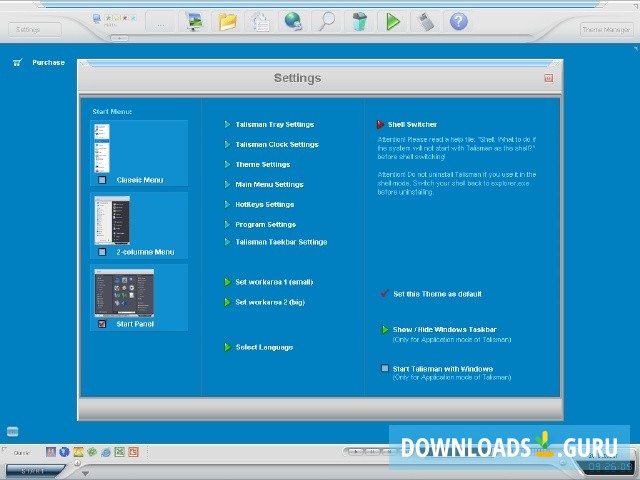Click the Purchase link
The width and height of the screenshot is (640, 480).
49,62
